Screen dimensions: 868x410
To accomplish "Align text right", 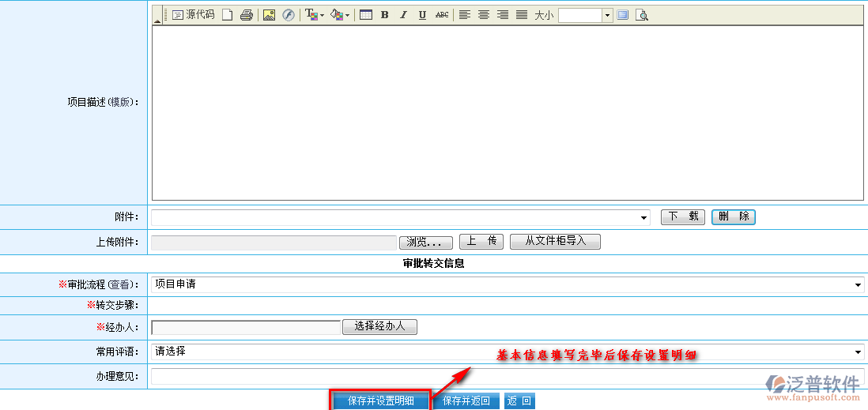I will 503,15.
